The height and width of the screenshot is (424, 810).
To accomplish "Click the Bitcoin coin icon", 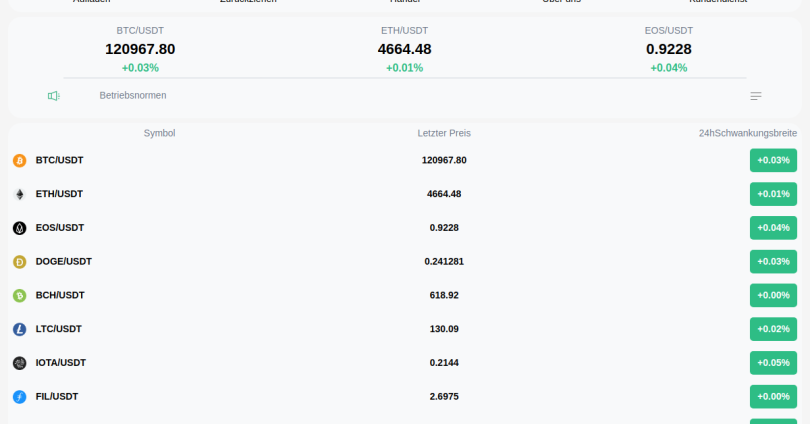I will pyautogui.click(x=19, y=160).
